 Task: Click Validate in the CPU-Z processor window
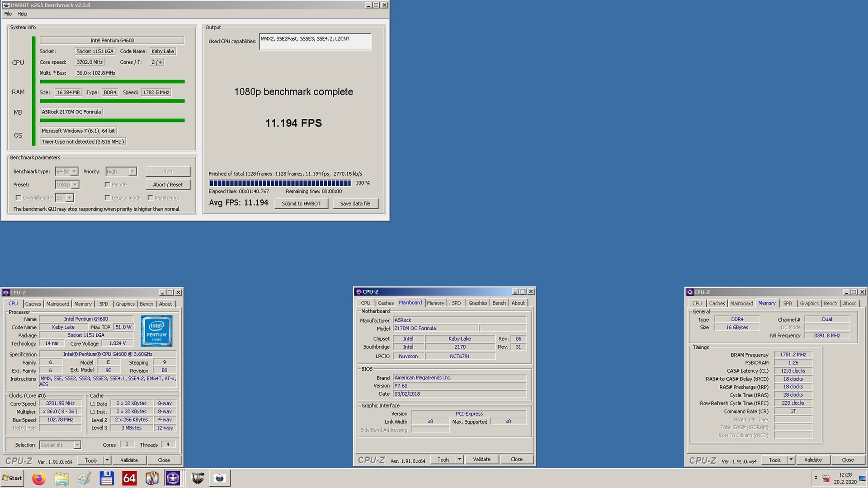[129, 460]
